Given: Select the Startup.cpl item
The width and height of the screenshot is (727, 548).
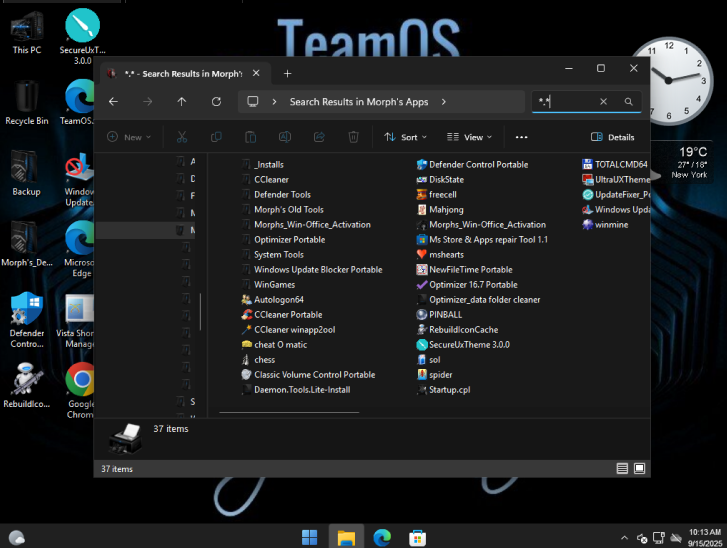Looking at the screenshot, I should 444,389.
